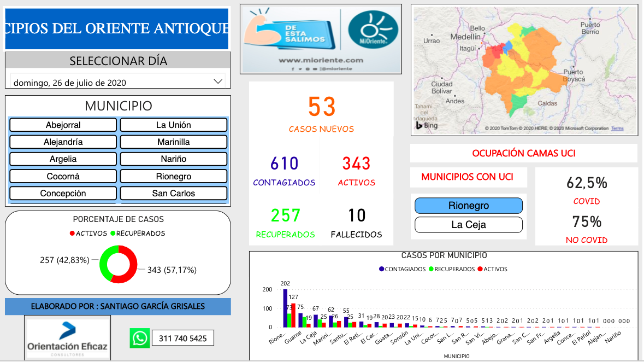Image resolution: width=644 pixels, height=362 pixels.
Task: Toggle the Abejorral municipality filter
Action: point(63,125)
